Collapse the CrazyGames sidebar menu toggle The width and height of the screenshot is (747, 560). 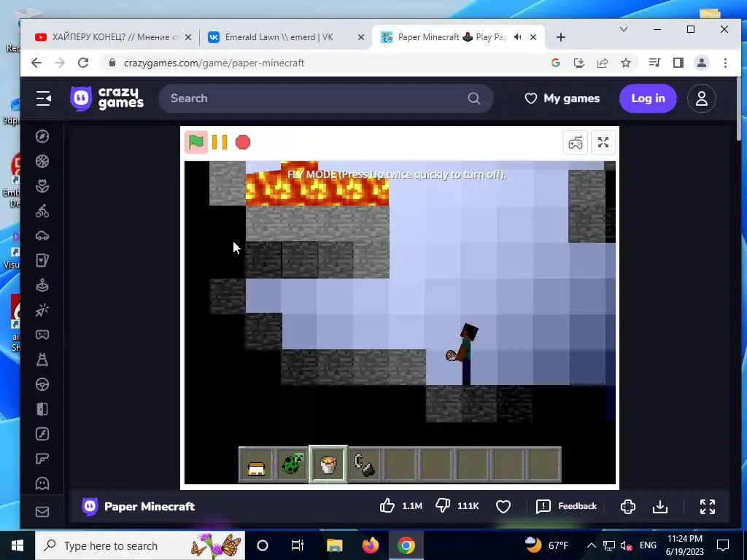(43, 98)
